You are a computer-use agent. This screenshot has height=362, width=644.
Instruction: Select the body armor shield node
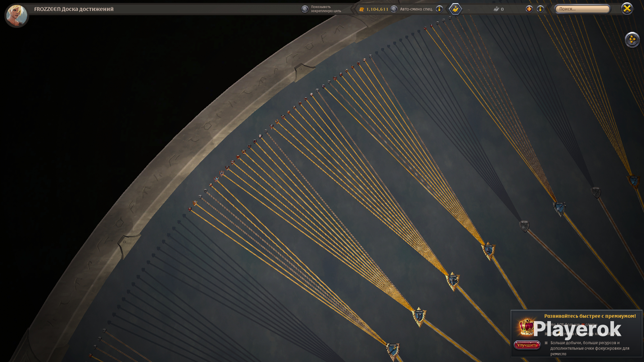click(453, 282)
